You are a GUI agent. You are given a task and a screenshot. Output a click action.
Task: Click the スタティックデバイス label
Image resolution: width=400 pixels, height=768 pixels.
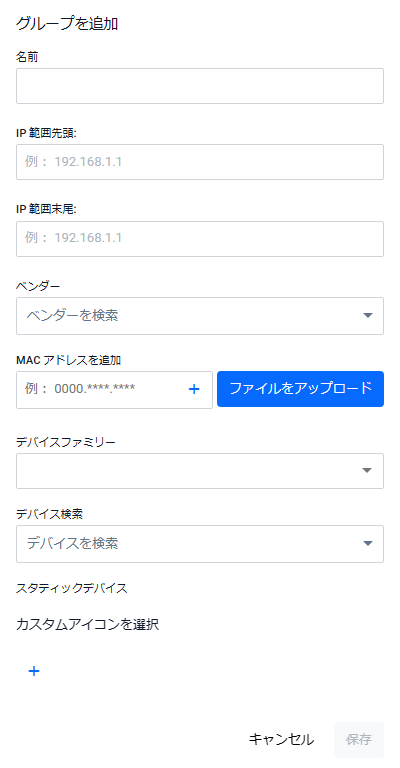[72, 588]
